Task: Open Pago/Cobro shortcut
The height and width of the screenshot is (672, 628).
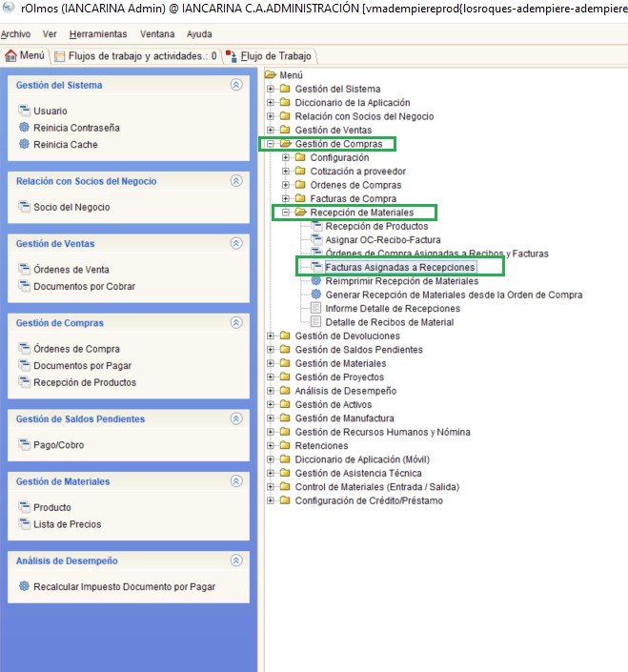Action: point(59,445)
